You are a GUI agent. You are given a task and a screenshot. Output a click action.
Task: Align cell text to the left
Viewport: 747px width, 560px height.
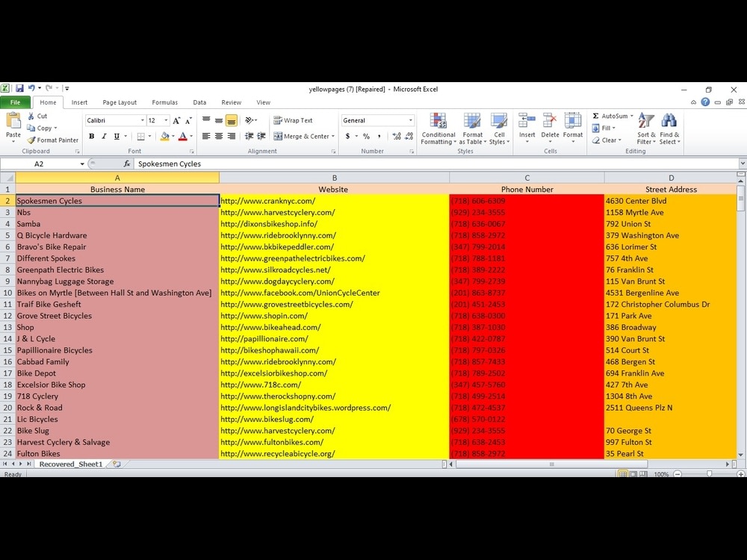[x=206, y=136]
